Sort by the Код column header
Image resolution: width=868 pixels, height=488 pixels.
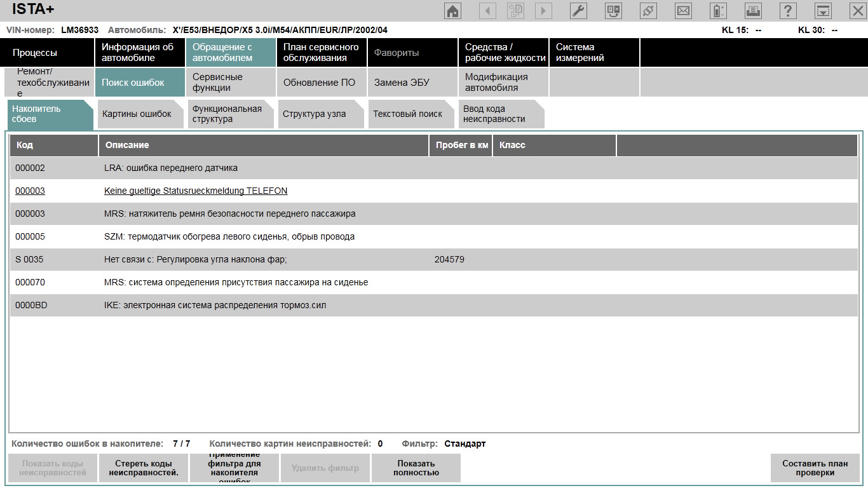click(54, 145)
